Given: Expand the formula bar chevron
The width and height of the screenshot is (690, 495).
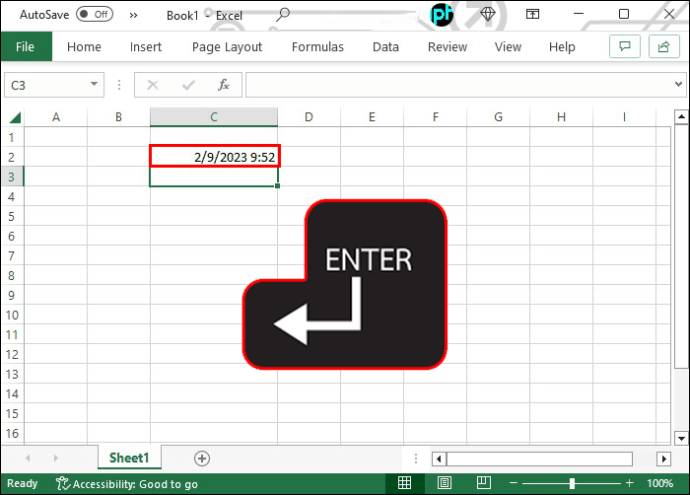Looking at the screenshot, I should click(x=678, y=84).
